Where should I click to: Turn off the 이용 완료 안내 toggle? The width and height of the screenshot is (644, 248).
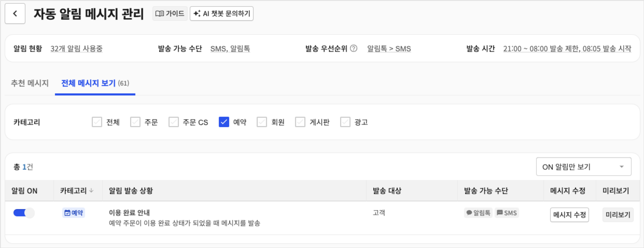pos(24,213)
